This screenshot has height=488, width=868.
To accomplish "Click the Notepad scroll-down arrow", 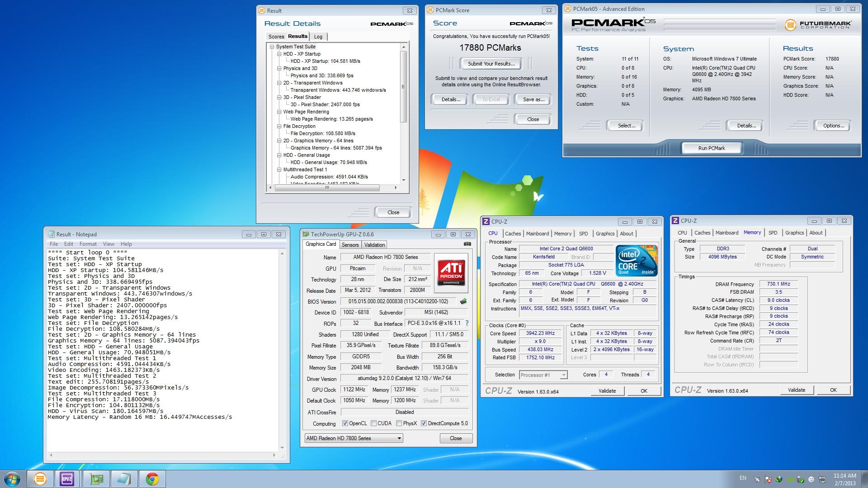I will pos(282,447).
